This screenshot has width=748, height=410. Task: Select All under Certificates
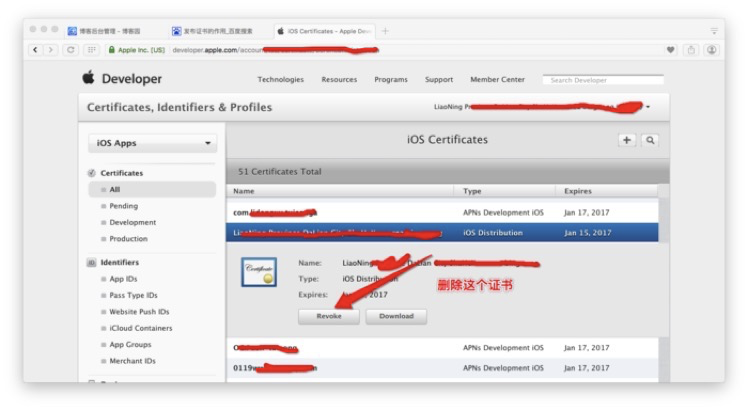point(152,189)
